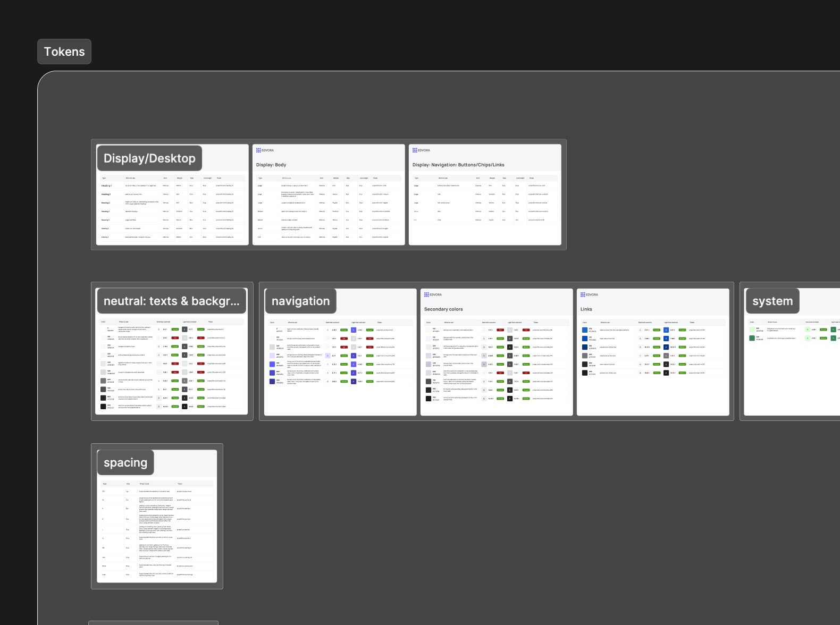This screenshot has width=840, height=625.
Task: Pick the first light green system swatch
Action: pos(752,330)
